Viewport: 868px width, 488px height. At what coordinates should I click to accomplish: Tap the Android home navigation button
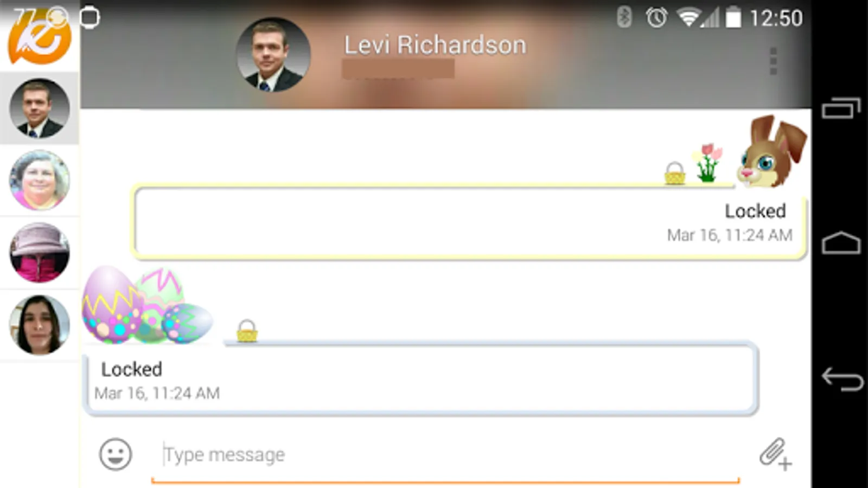click(841, 243)
